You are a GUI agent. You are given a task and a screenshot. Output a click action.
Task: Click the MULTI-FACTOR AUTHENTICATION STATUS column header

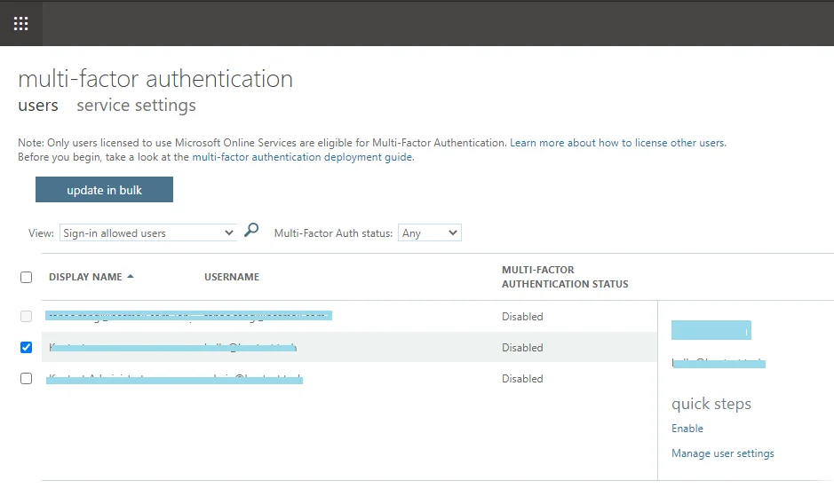565,277
